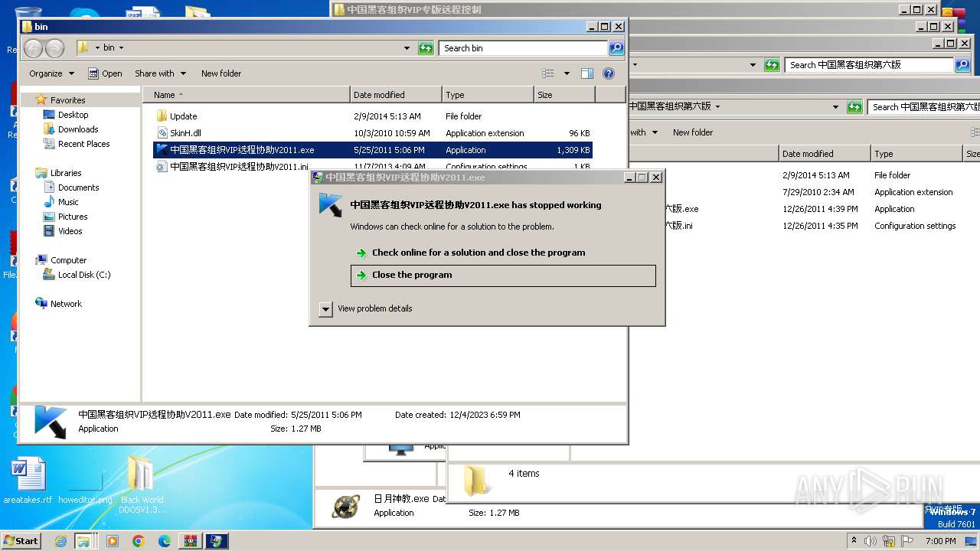Refresh the background 第六版 window address bar
The width and height of the screenshot is (980, 551).
coord(854,107)
